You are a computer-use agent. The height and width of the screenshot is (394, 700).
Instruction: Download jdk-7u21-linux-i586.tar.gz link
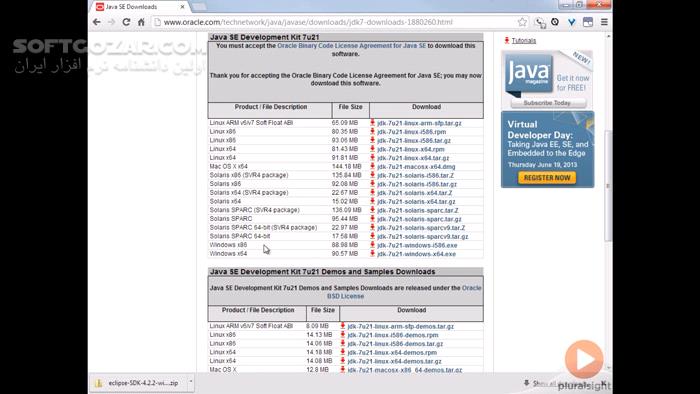pos(414,141)
